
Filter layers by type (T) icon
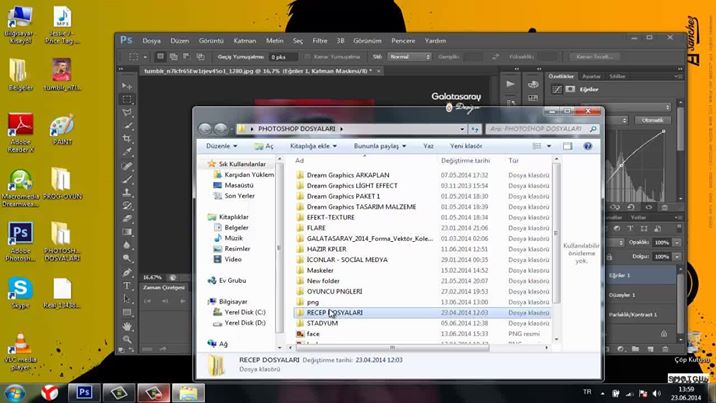tap(630, 228)
